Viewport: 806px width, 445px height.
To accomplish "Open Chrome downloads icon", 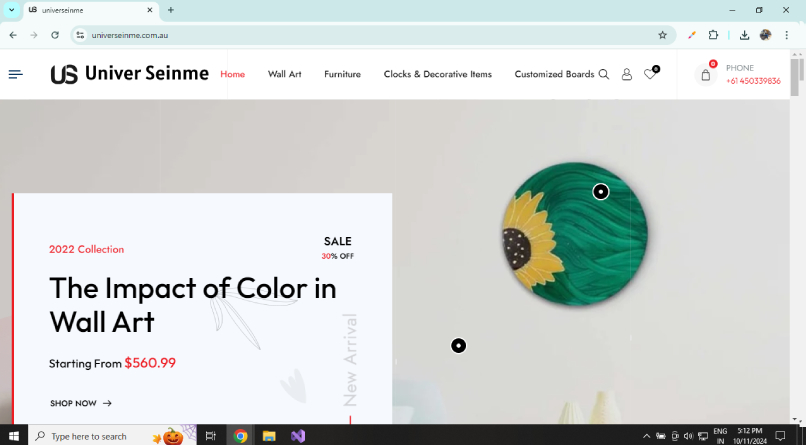I will pyautogui.click(x=744, y=35).
